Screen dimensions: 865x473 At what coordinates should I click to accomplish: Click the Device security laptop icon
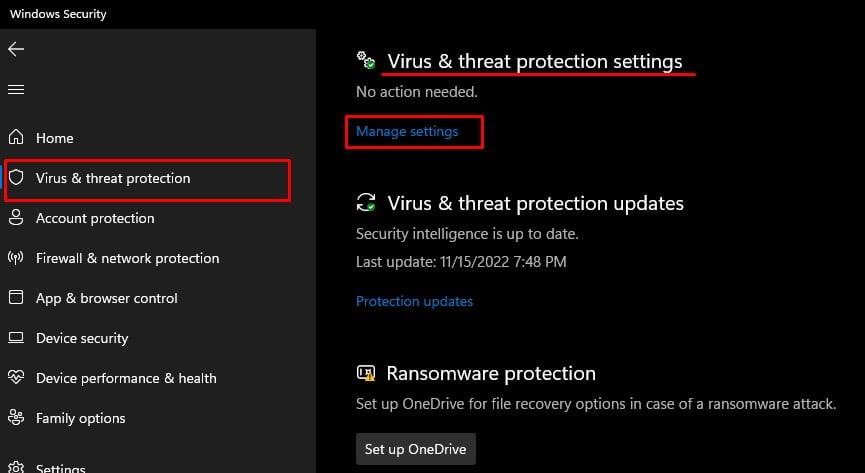16,338
